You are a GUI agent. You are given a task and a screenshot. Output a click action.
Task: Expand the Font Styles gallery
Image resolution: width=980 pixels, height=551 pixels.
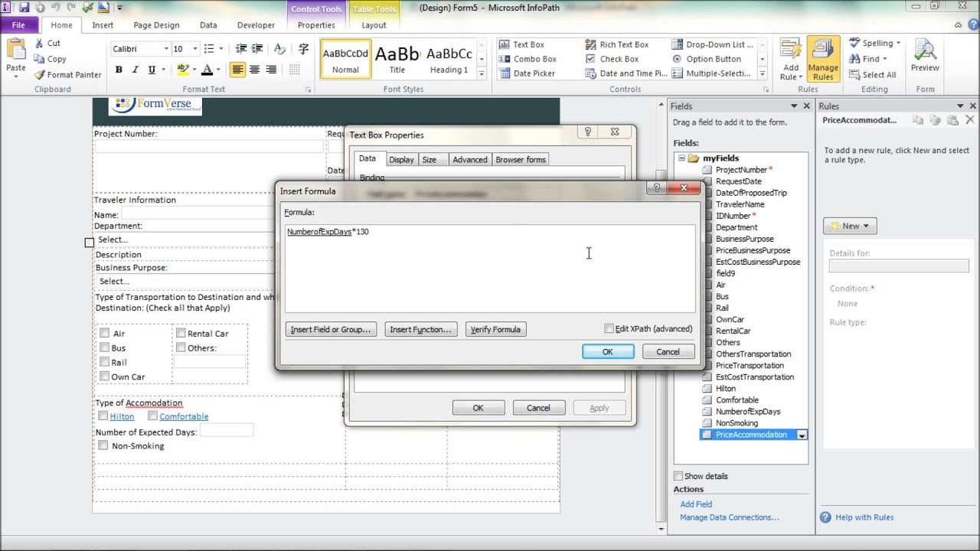tap(482, 73)
